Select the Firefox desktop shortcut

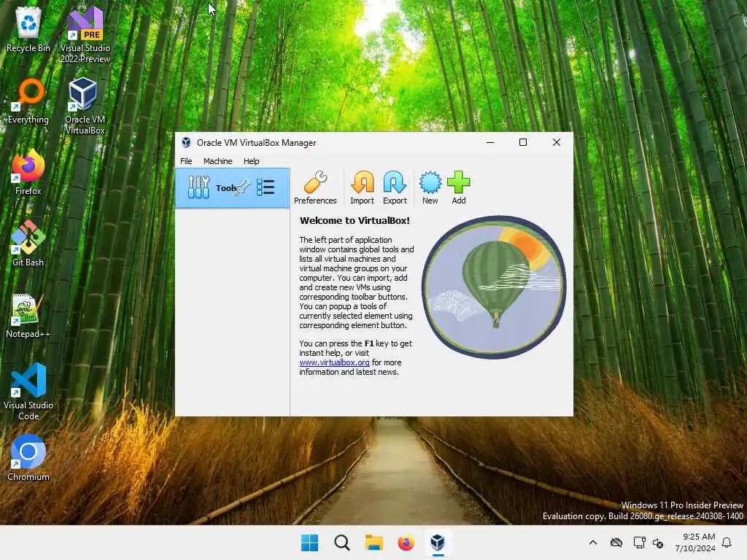click(28, 172)
